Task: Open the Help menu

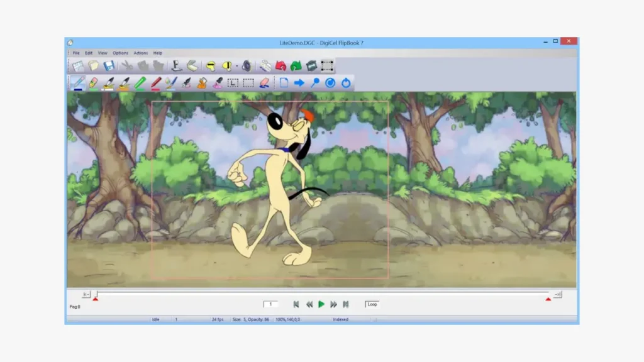Action: pyautogui.click(x=158, y=53)
